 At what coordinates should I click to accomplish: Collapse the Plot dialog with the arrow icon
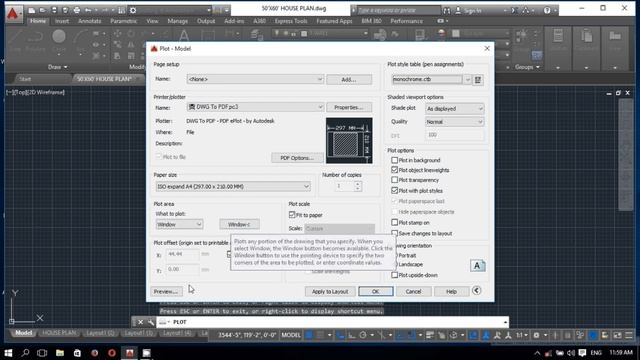coord(476,291)
